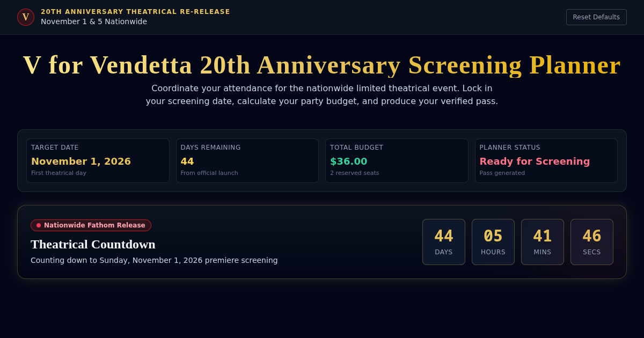Screen dimensions: 644x338
Task: Click the Coordinate your attendance description text
Action: coord(322,94)
